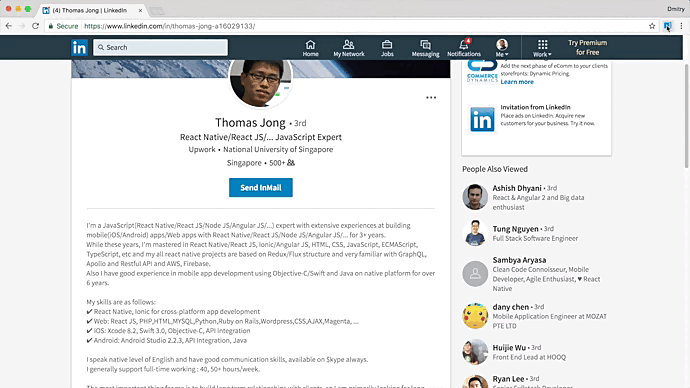This screenshot has width=690, height=388.
Task: Click 'Front End Lead at HOOQ' text
Action: coord(529,357)
